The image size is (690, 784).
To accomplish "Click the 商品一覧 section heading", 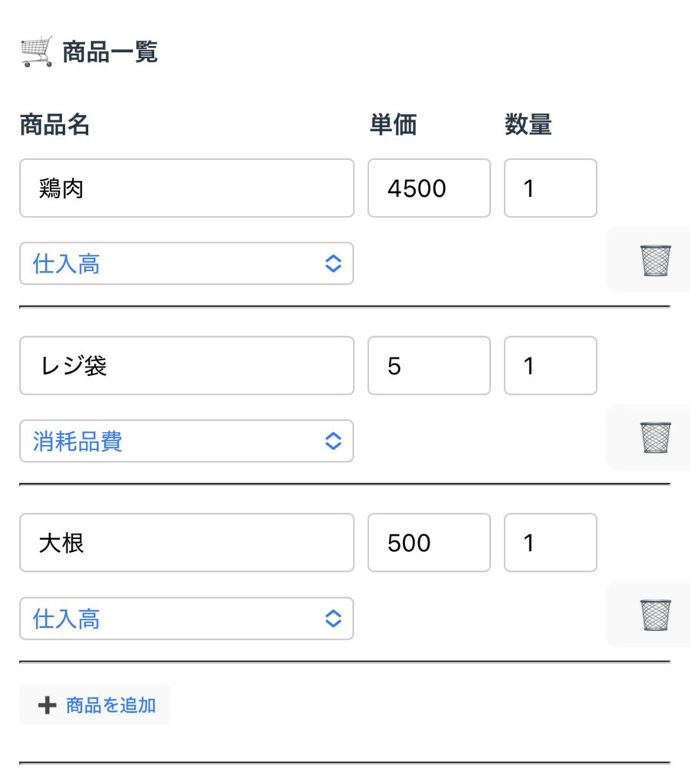I will pyautogui.click(x=110, y=52).
